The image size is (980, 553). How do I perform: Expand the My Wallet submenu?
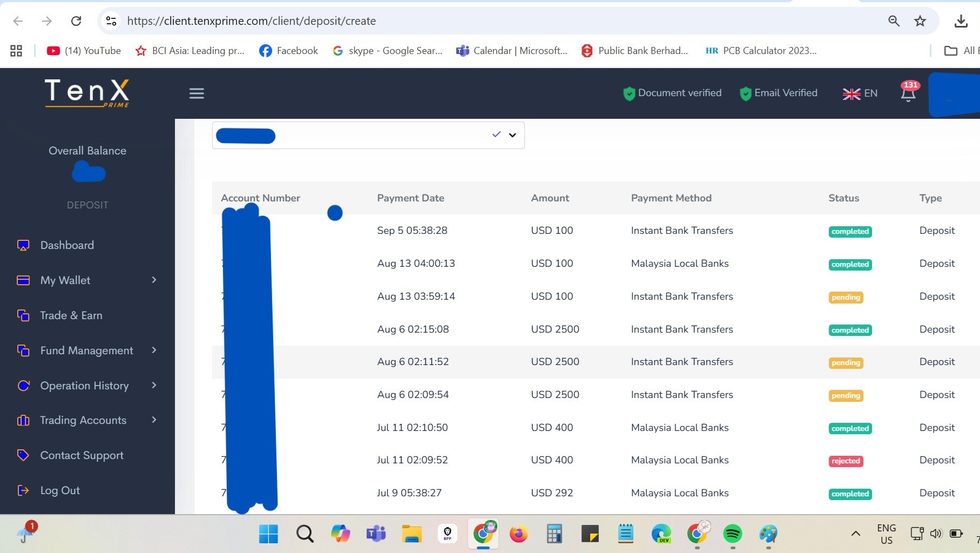tap(154, 280)
